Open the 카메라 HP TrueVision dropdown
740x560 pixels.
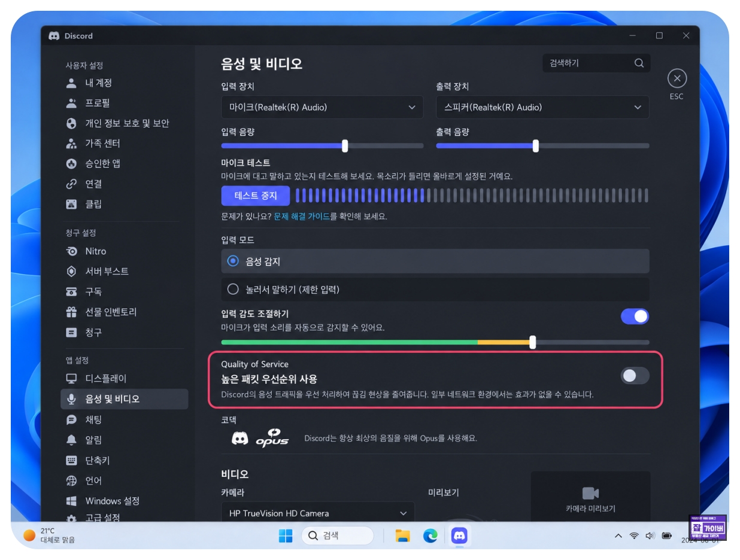318,513
